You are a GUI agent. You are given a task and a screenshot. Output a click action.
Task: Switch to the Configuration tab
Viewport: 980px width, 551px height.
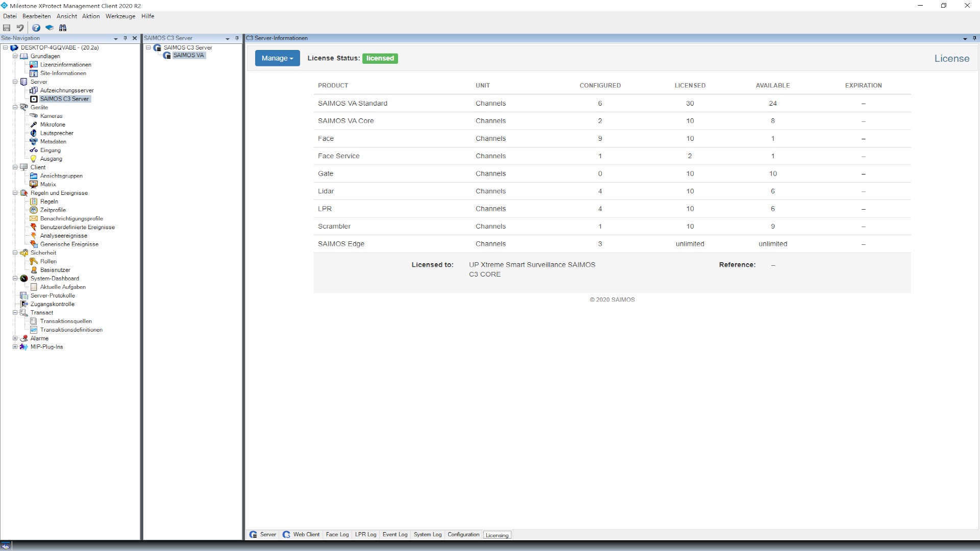click(x=463, y=535)
